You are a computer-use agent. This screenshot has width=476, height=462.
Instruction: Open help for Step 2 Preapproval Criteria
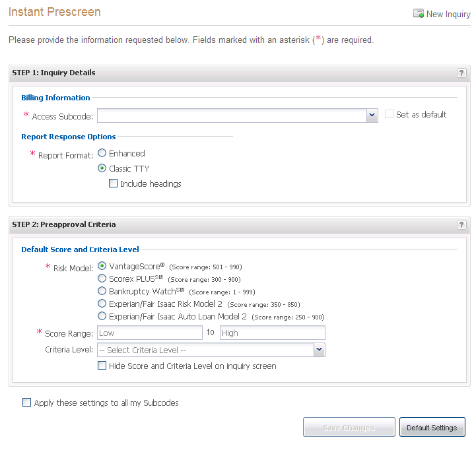click(461, 225)
